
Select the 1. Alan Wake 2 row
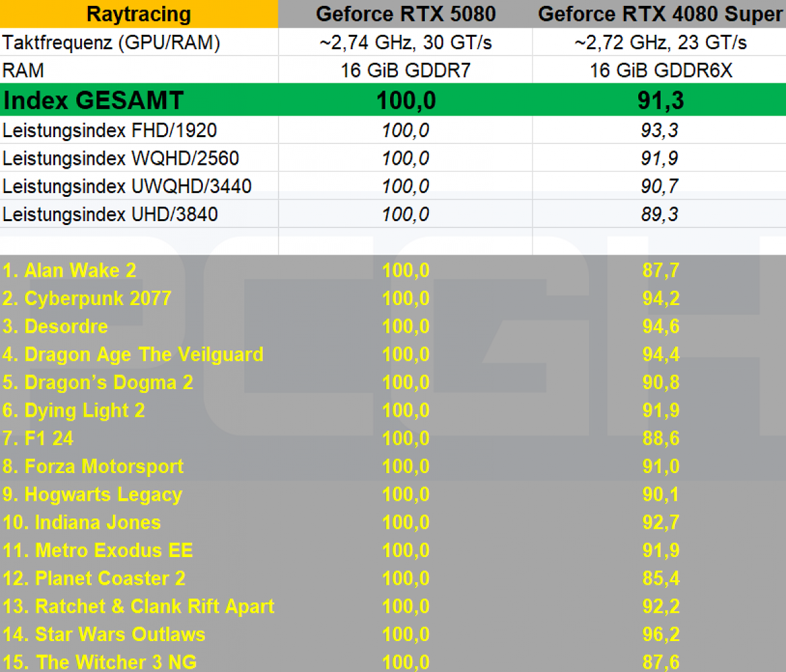(393, 270)
